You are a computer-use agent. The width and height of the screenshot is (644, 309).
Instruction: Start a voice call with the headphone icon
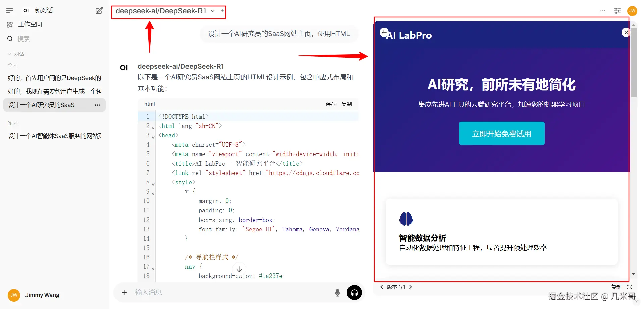354,292
